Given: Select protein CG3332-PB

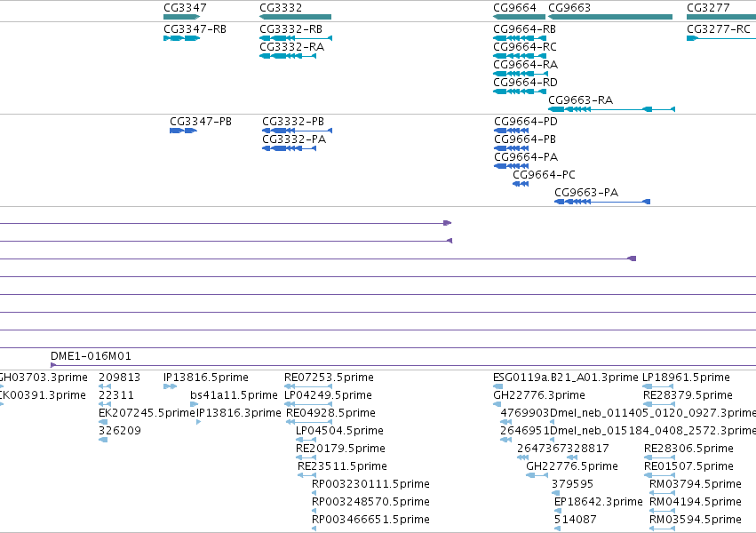Looking at the screenshot, I should [293, 122].
